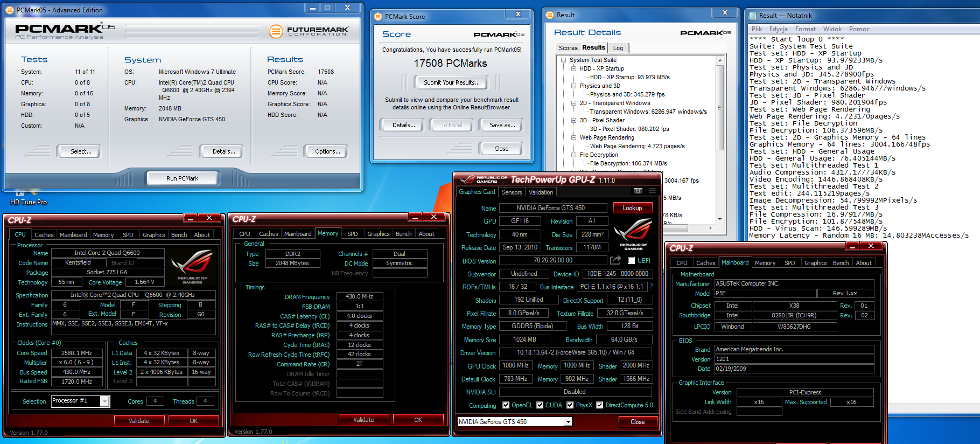Click the Select... button under Tests

[81, 151]
